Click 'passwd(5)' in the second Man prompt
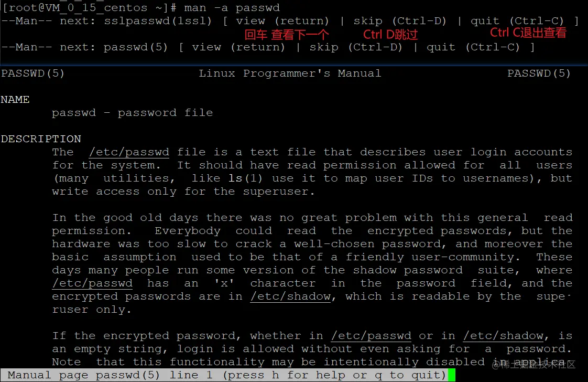The image size is (588, 382). tap(136, 47)
